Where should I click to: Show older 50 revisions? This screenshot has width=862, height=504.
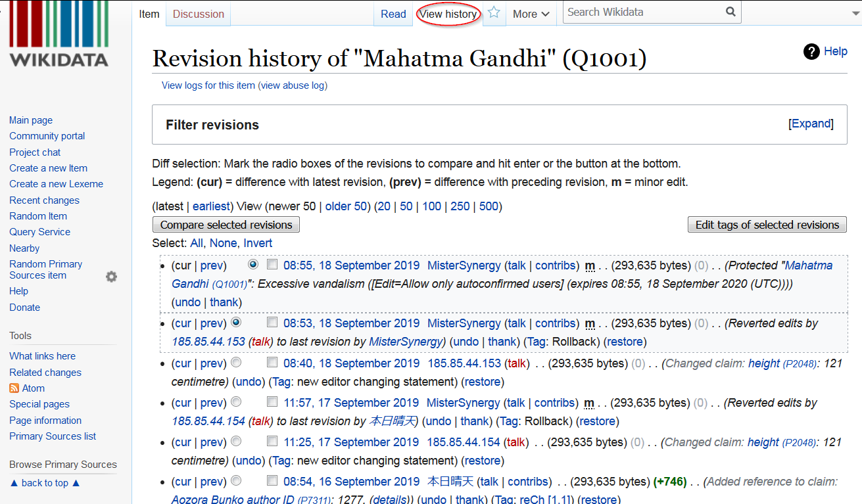346,206
